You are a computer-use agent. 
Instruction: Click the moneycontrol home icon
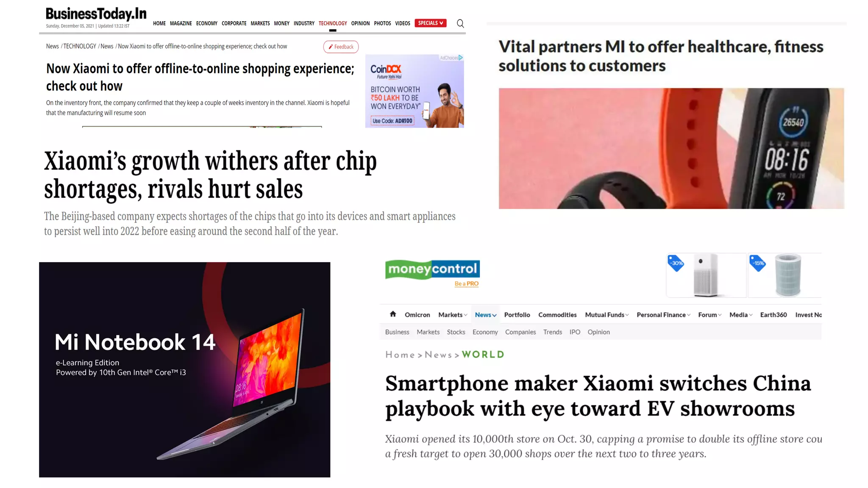click(x=393, y=314)
